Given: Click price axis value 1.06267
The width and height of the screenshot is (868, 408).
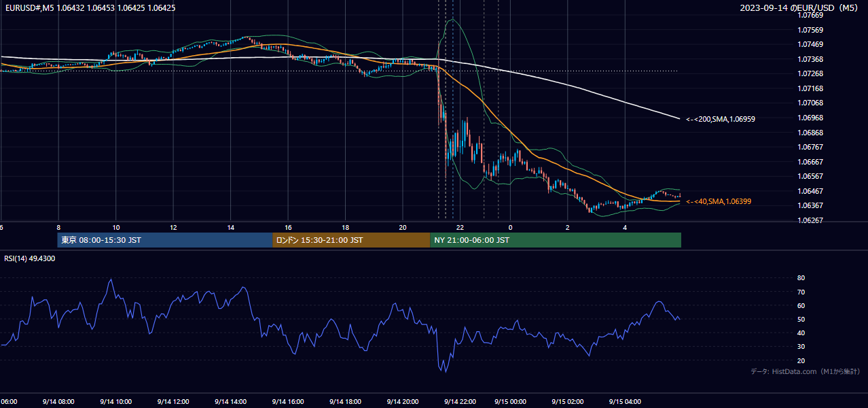Looking at the screenshot, I should pyautogui.click(x=810, y=220).
